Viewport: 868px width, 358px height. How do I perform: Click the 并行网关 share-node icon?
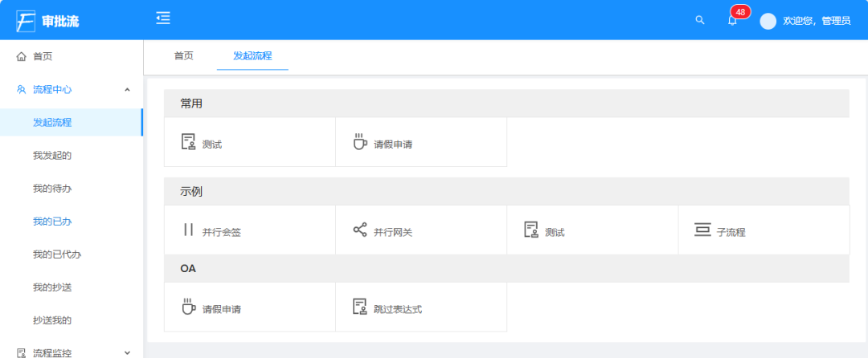tap(360, 230)
